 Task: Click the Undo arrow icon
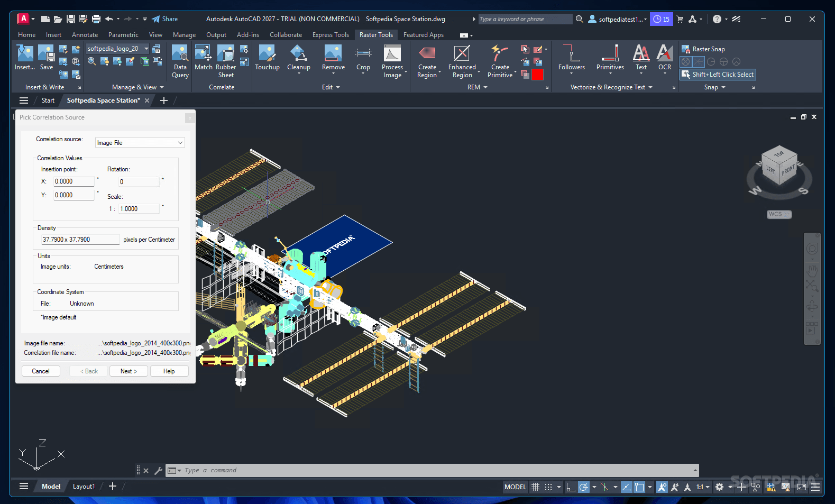109,19
